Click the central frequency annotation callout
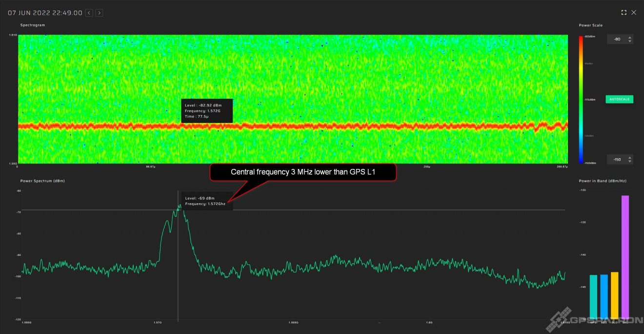644x334 pixels. pos(303,172)
